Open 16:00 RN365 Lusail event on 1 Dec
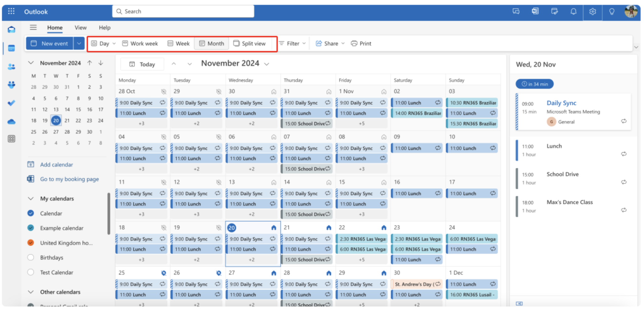644x309 pixels. [x=472, y=295]
